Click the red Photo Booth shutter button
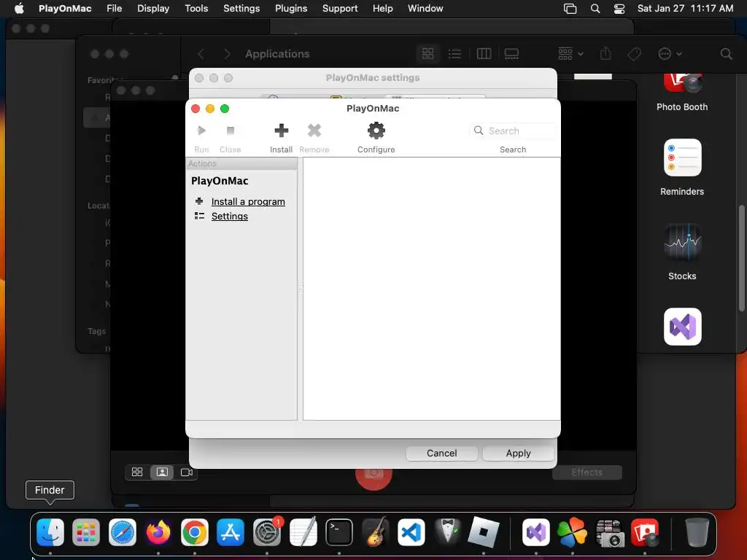The image size is (747, 560). pos(373,476)
